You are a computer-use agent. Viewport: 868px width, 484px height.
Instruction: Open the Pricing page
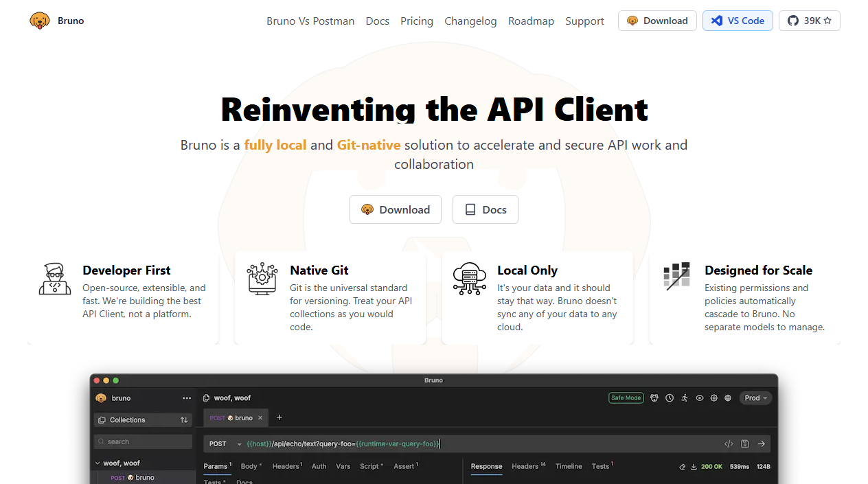417,21
